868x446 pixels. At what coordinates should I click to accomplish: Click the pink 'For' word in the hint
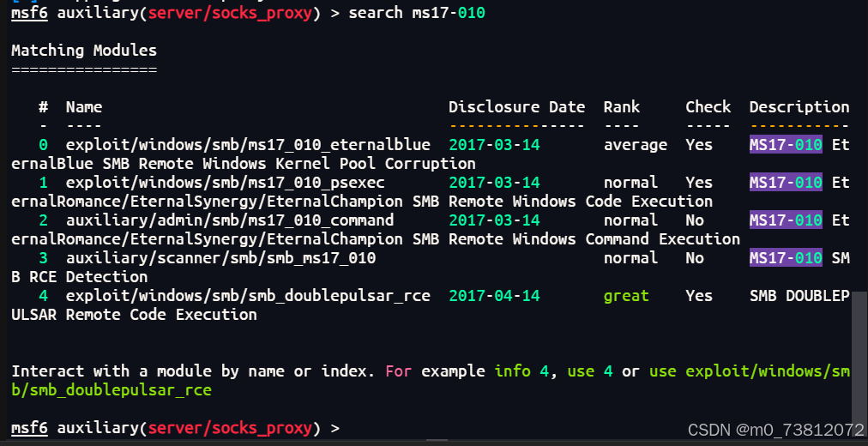point(399,371)
